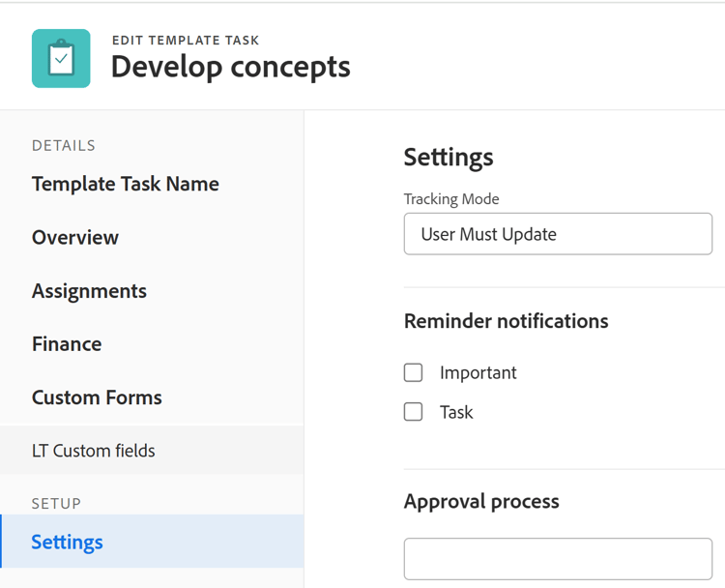Viewport: 725px width, 588px height.
Task: Tick the Task reminder checkbox
Action: coord(414,412)
